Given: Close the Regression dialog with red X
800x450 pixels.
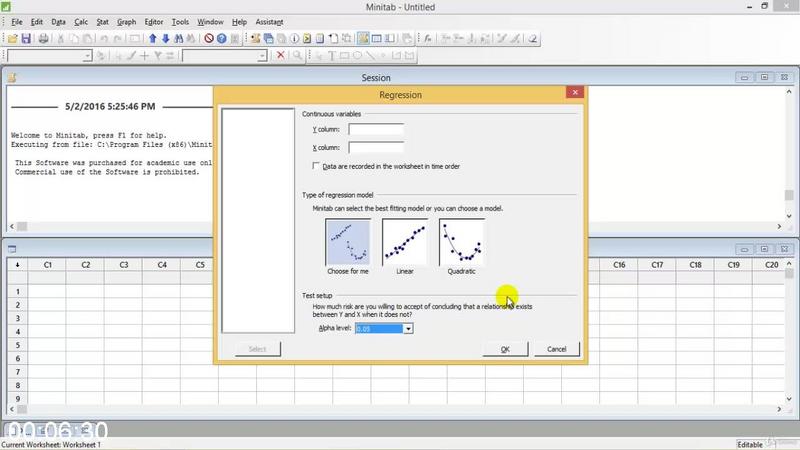Looking at the screenshot, I should [575, 92].
